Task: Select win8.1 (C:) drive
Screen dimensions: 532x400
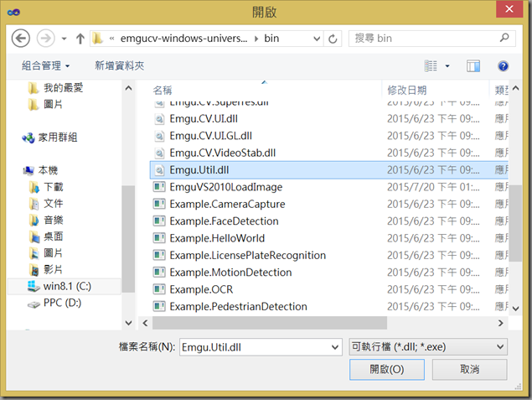Action: point(64,286)
